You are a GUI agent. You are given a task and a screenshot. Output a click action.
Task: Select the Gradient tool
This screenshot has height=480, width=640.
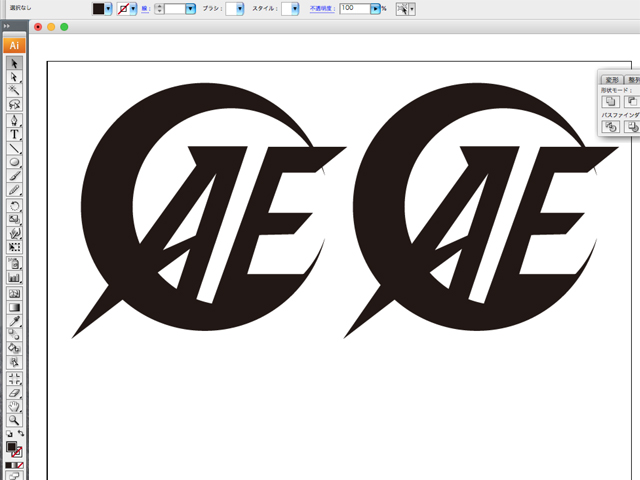click(x=14, y=307)
